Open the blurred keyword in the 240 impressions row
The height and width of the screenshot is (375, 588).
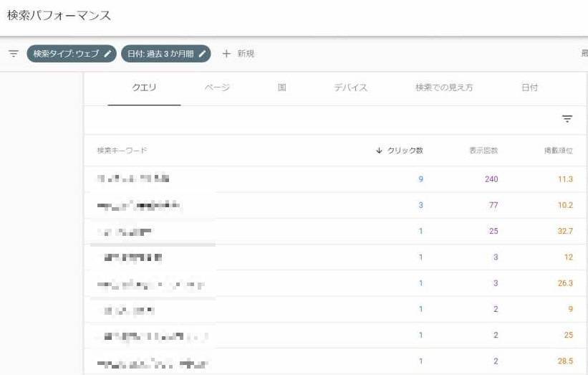[x=133, y=179]
